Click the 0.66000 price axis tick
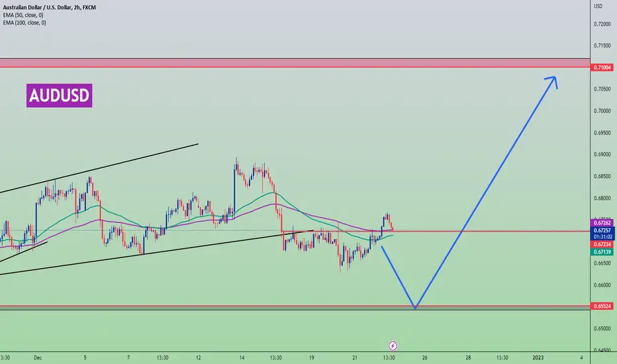 tap(602, 285)
